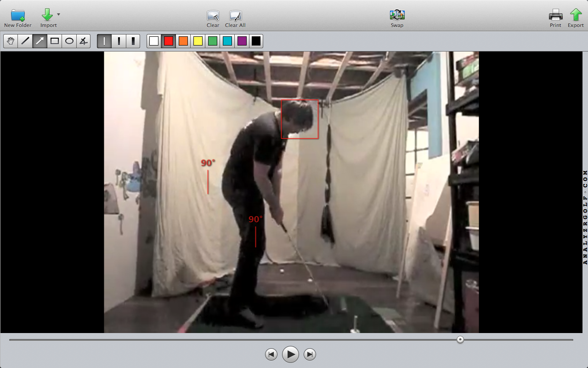
Task: Select the rectangle drawing tool
Action: click(x=55, y=41)
